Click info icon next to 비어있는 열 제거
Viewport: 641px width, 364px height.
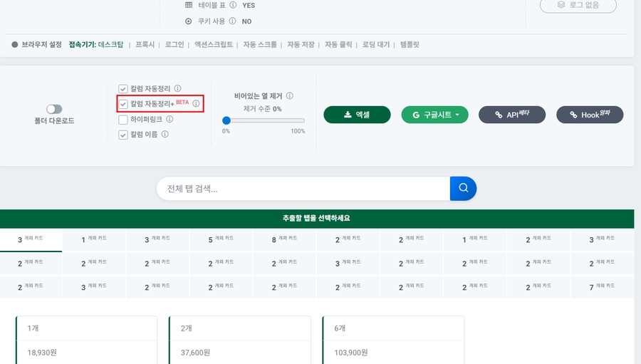pos(290,95)
